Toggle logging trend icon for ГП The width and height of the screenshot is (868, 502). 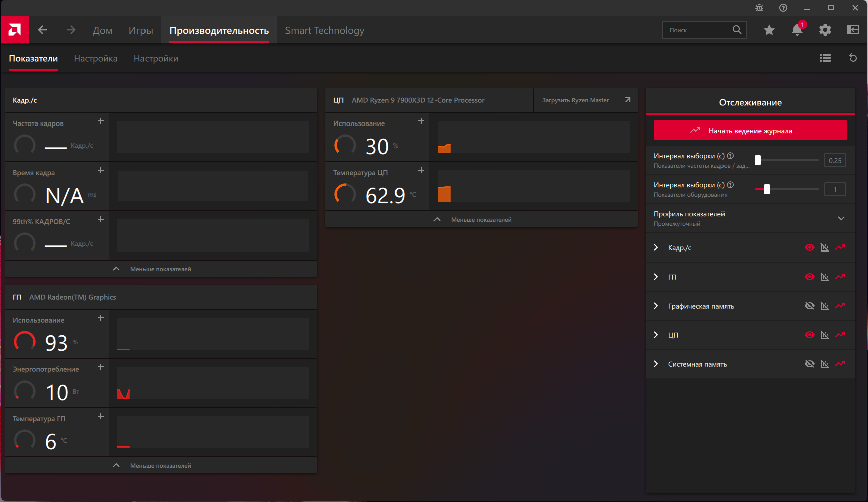(840, 277)
